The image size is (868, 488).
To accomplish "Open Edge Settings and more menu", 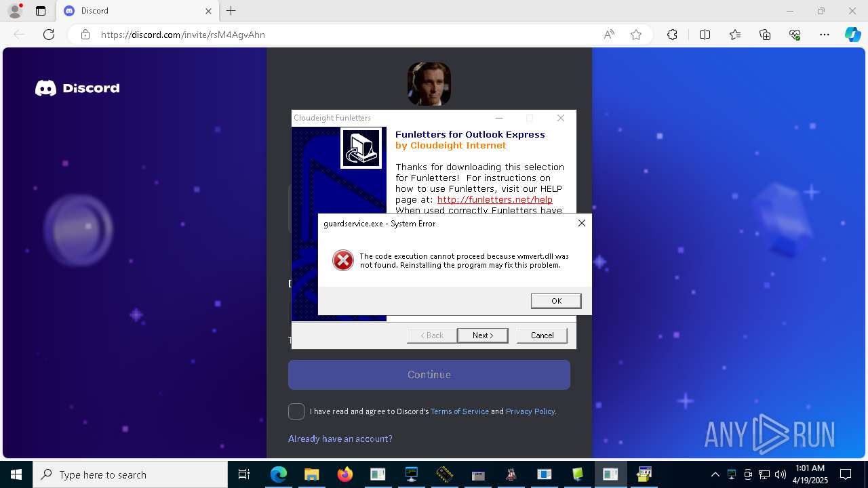I will pyautogui.click(x=825, y=35).
